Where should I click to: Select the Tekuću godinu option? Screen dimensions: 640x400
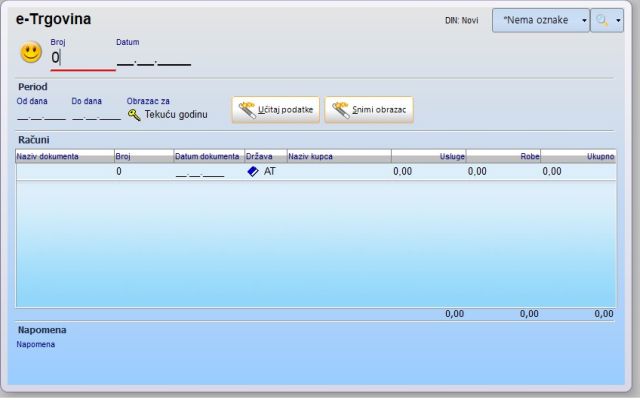pyautogui.click(x=176, y=115)
